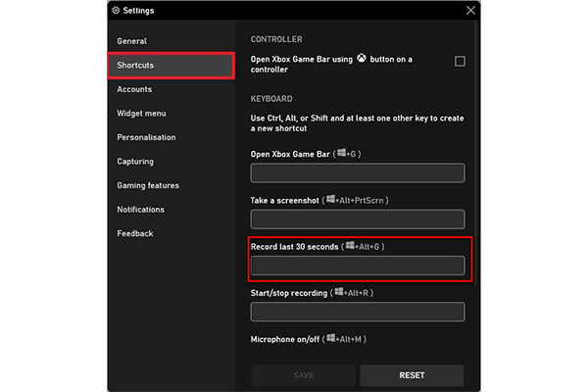Go to Notifications settings
Viewport: 588px width, 392px height.
140,210
